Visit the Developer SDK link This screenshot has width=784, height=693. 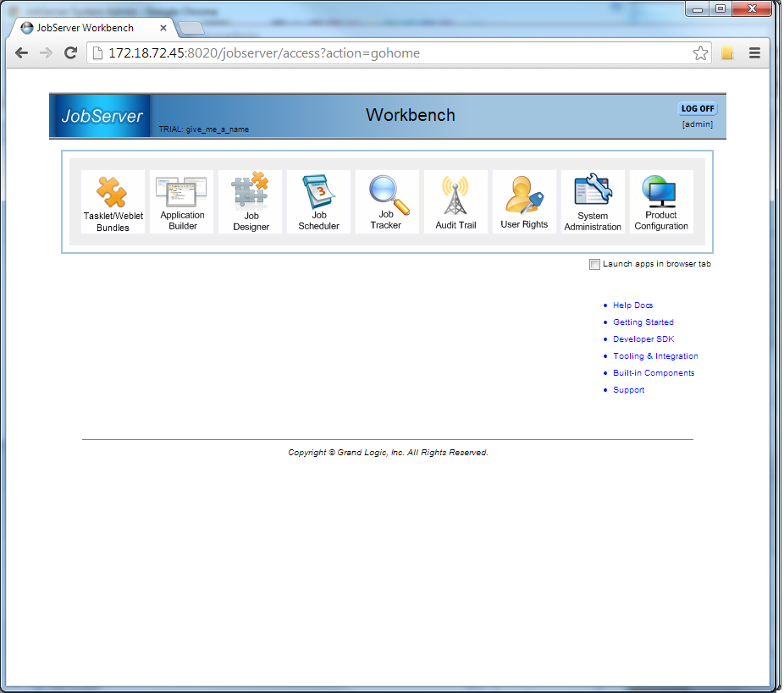coord(643,339)
